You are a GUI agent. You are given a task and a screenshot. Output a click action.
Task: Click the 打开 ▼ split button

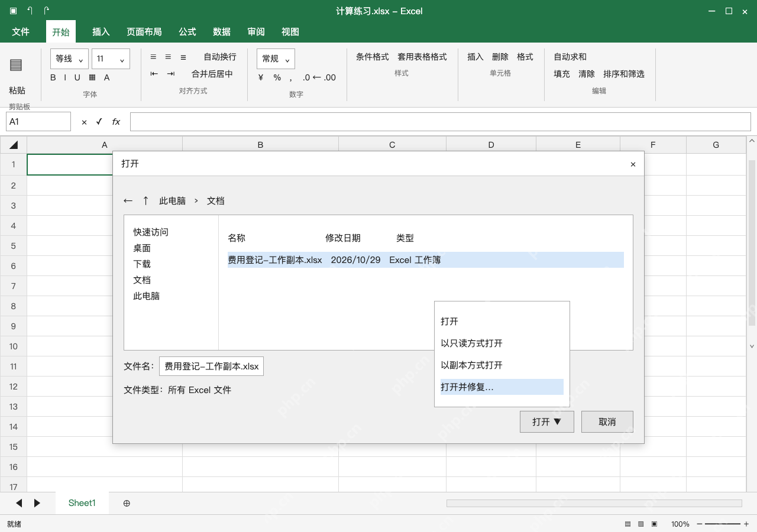[547, 421]
